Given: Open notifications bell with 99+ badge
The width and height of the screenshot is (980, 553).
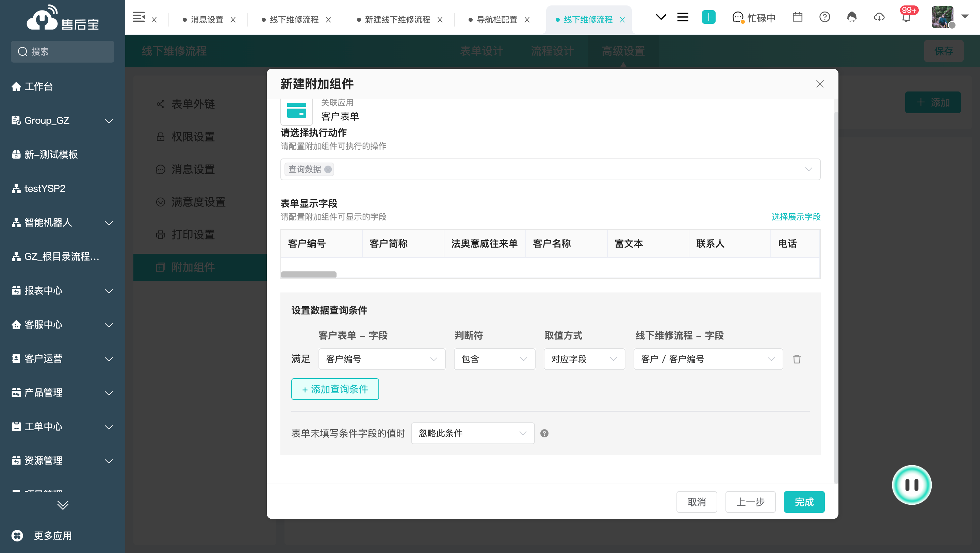Looking at the screenshot, I should pyautogui.click(x=906, y=17).
